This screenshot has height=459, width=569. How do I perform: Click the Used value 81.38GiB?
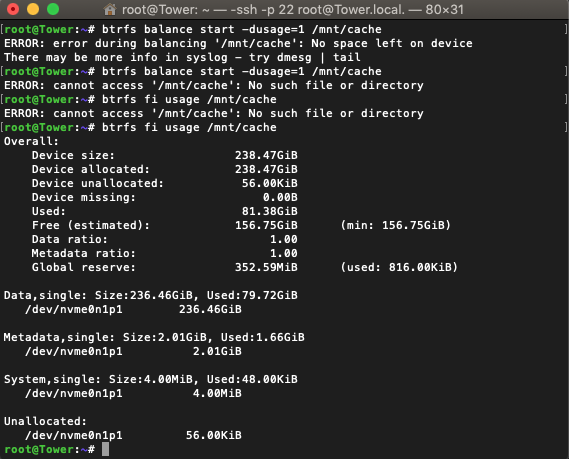pyautogui.click(x=270, y=211)
